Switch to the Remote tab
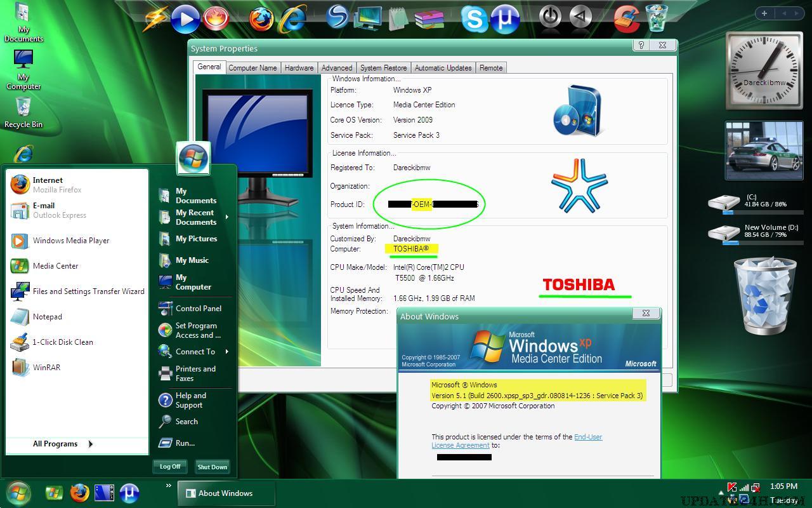812x508 pixels. 491,68
